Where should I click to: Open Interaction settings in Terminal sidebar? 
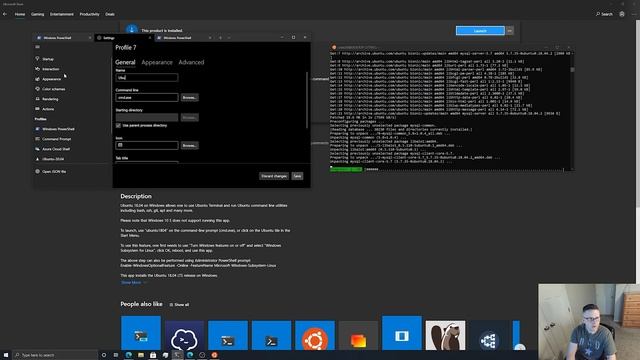pos(51,69)
